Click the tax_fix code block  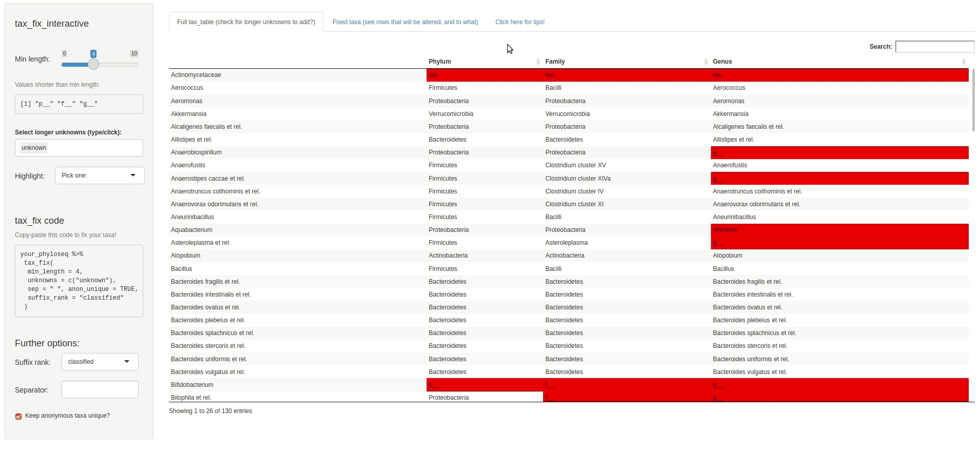[x=79, y=281]
